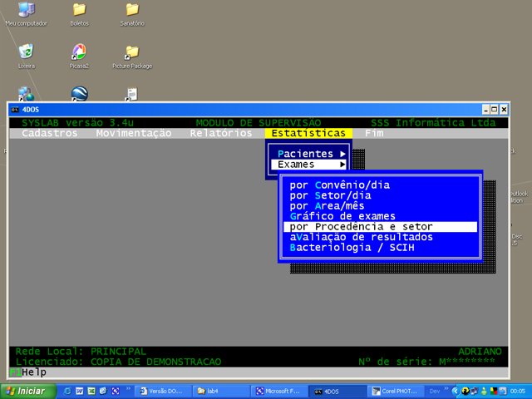Switch to 'Microsoft F...' taskbar button

point(279,392)
